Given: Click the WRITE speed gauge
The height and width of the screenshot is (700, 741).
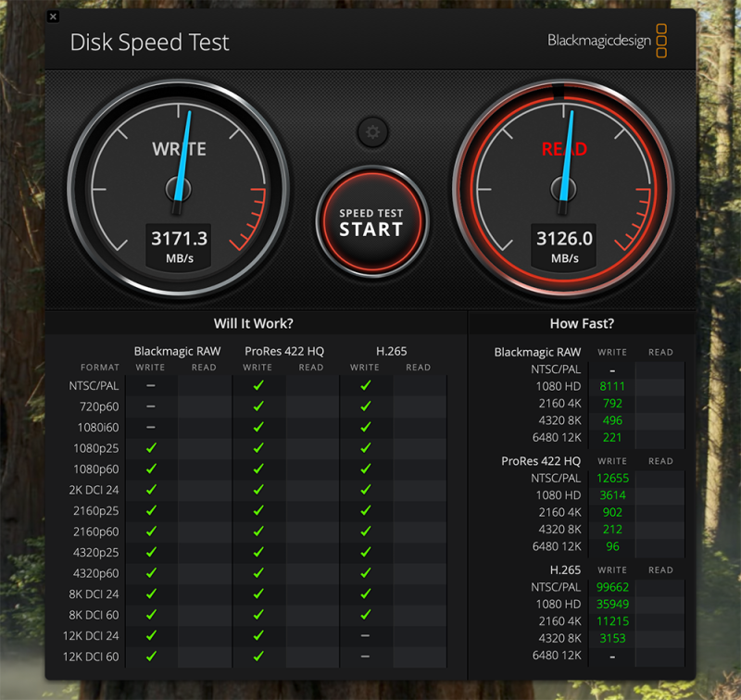Looking at the screenshot, I should (178, 189).
